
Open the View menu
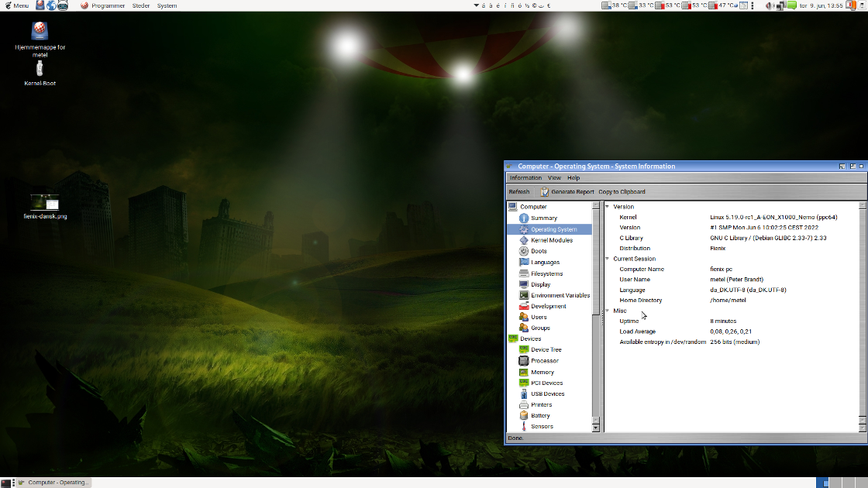554,178
